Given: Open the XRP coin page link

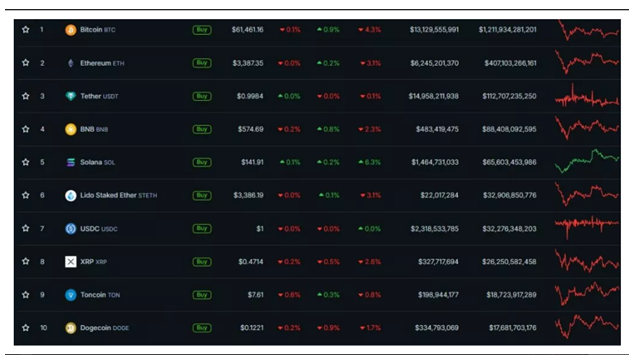Looking at the screenshot, I should point(94,262).
